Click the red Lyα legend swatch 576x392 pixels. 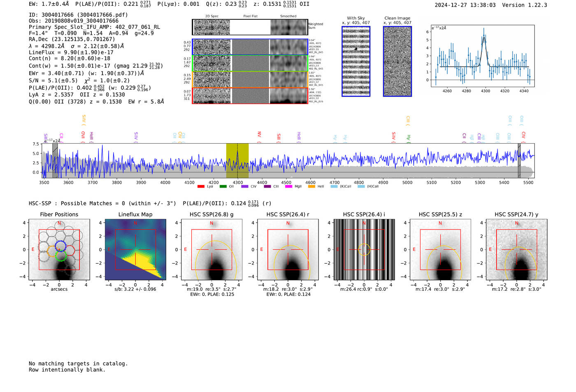pyautogui.click(x=201, y=187)
